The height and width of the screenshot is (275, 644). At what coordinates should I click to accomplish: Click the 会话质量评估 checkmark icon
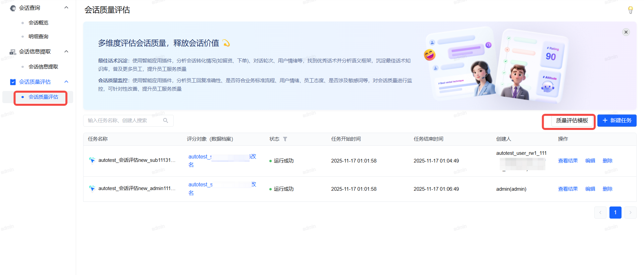tap(13, 82)
